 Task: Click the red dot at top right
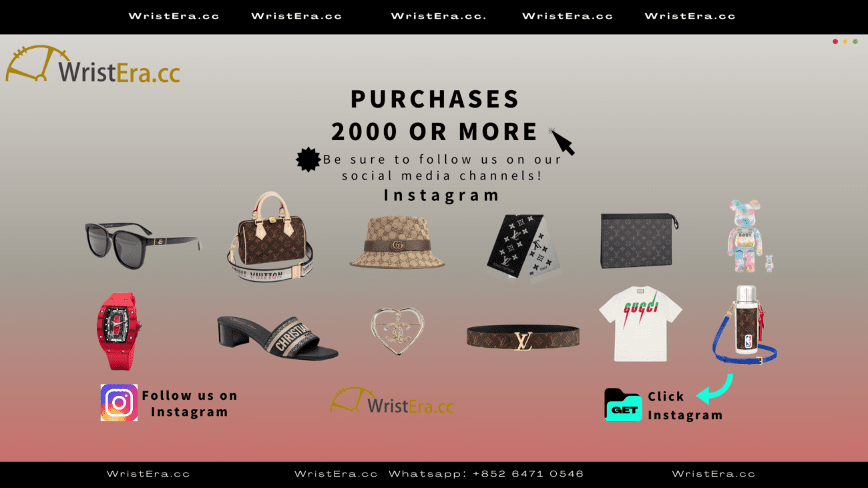tap(835, 41)
